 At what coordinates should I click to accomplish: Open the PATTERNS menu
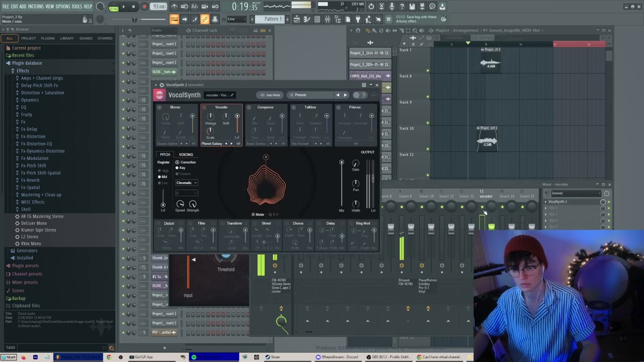36,7
